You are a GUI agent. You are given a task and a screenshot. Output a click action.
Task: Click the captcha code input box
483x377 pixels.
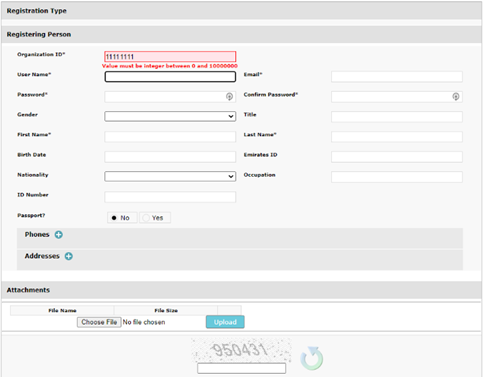tap(241, 368)
